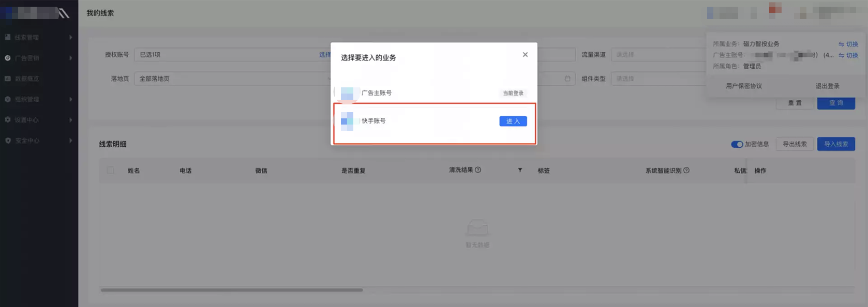Close the 选择要进入的业务 dialog
The width and height of the screenshot is (868, 307).
[525, 55]
